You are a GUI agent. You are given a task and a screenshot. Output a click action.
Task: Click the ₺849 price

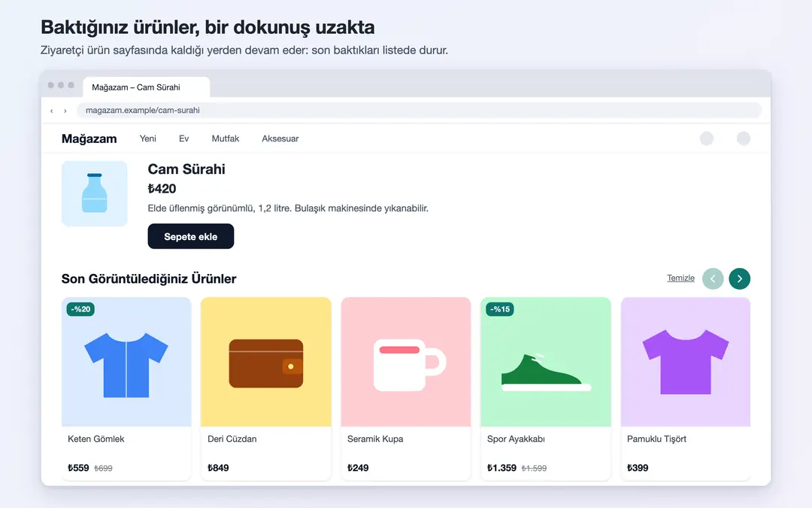click(218, 468)
